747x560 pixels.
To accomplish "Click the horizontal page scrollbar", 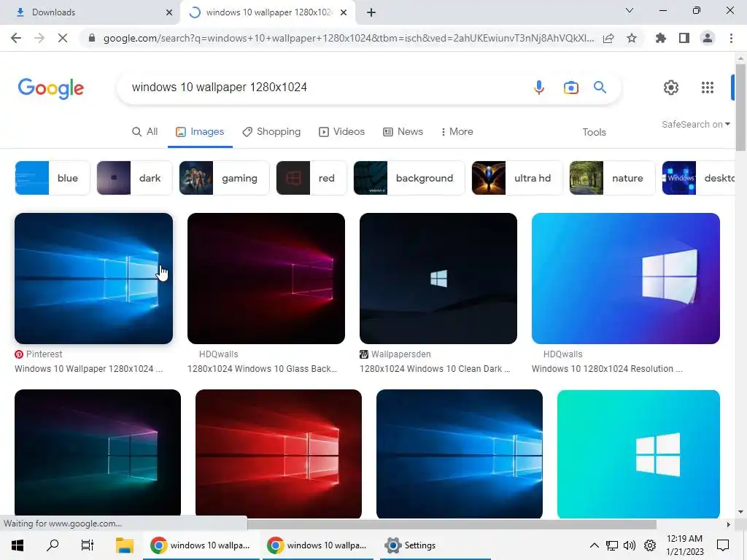I will click(452, 524).
